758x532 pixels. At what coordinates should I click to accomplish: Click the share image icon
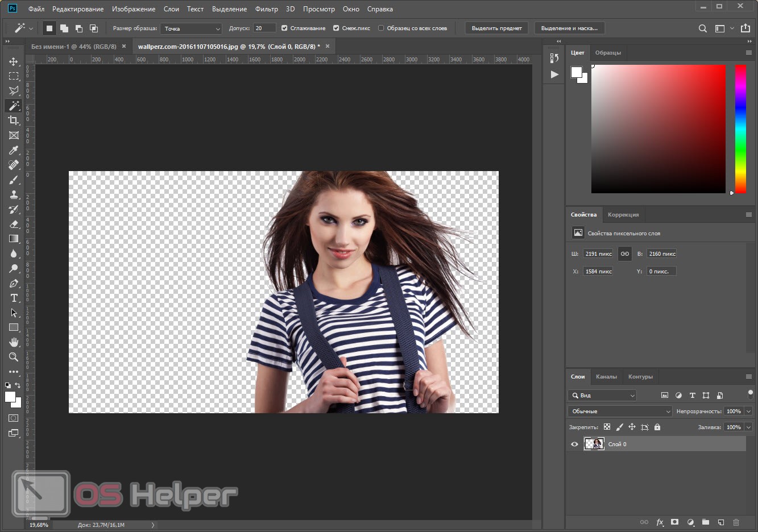[745, 28]
